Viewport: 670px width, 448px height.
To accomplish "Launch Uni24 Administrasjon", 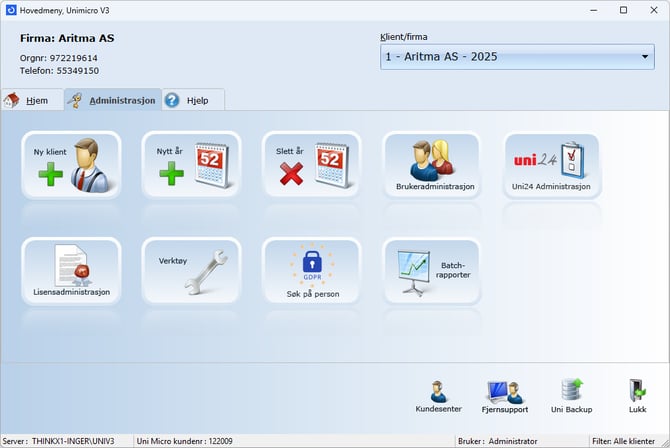I will (551, 165).
